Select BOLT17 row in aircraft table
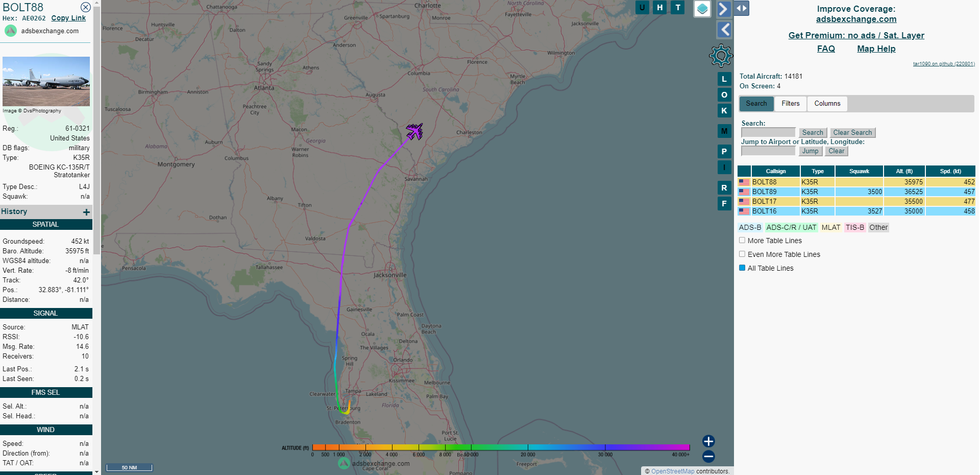The image size is (980, 475). pos(856,202)
